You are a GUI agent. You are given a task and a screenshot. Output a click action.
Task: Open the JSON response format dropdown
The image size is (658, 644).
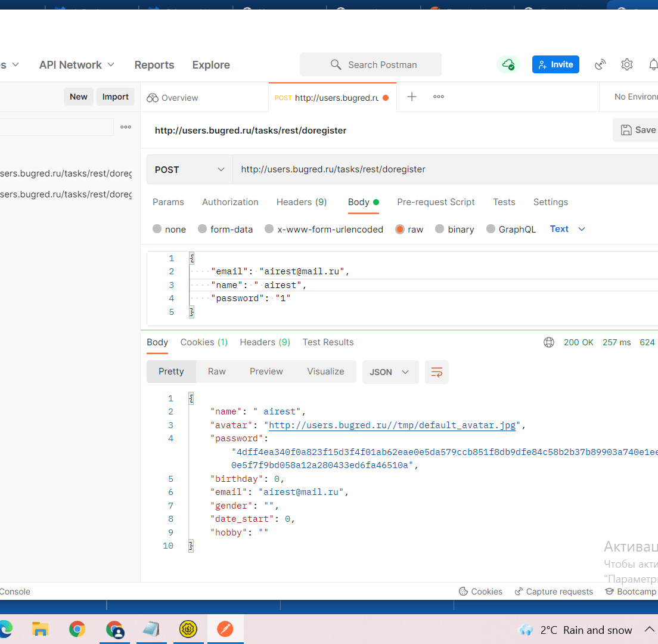[x=390, y=372]
